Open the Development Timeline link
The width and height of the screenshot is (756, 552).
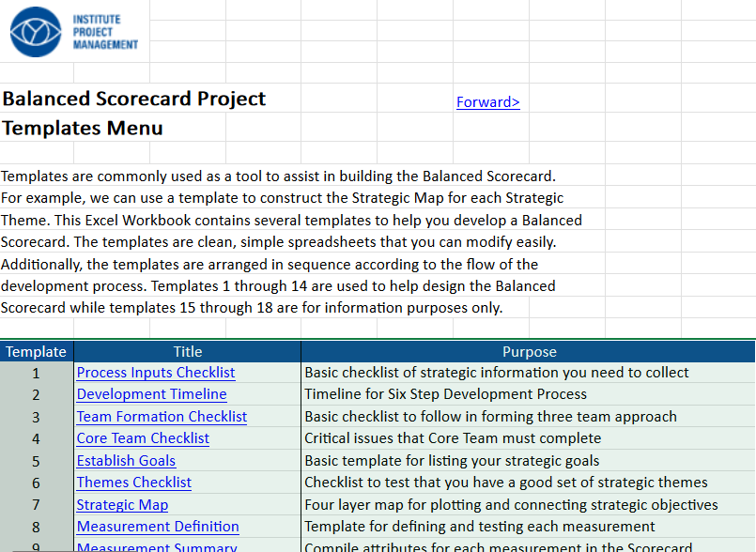(151, 394)
